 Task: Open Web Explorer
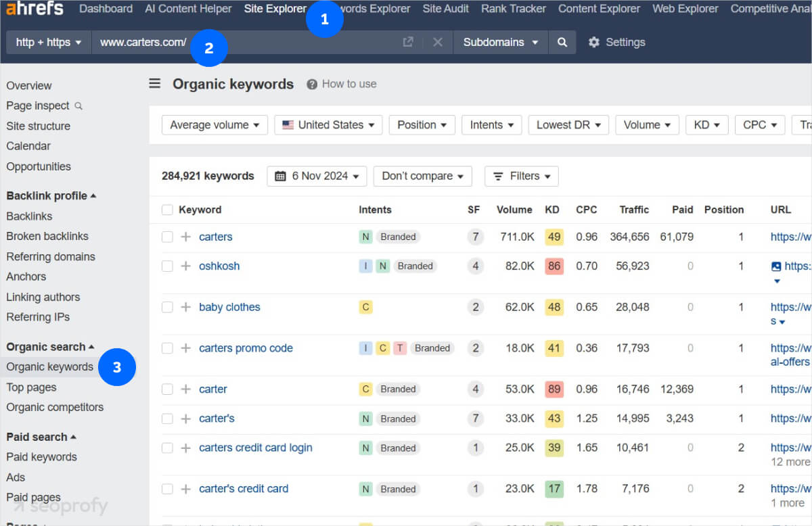tap(685, 9)
